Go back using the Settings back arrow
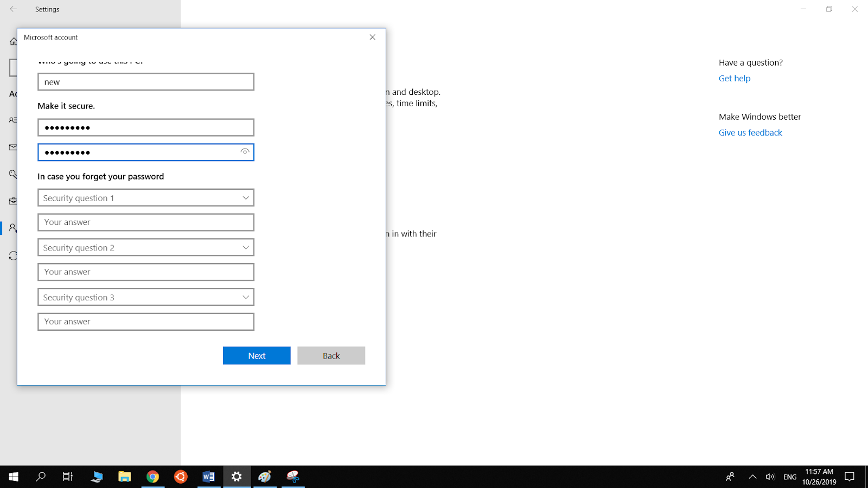868x488 pixels. tap(13, 9)
